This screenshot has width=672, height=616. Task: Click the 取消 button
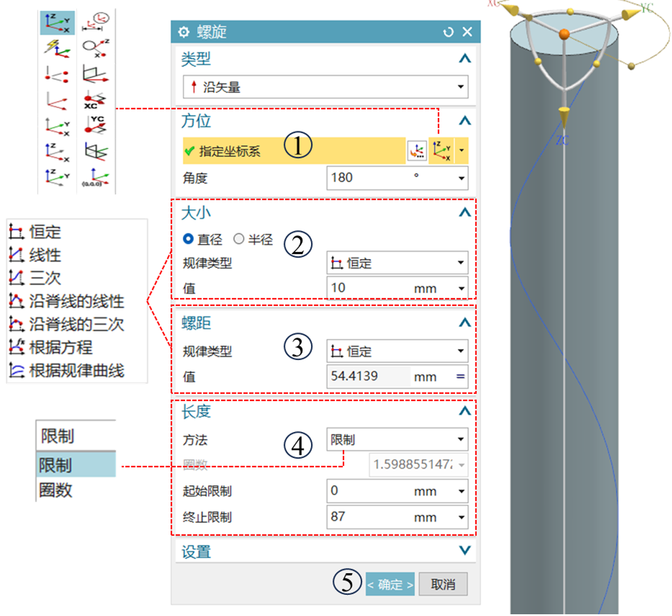pos(443,584)
